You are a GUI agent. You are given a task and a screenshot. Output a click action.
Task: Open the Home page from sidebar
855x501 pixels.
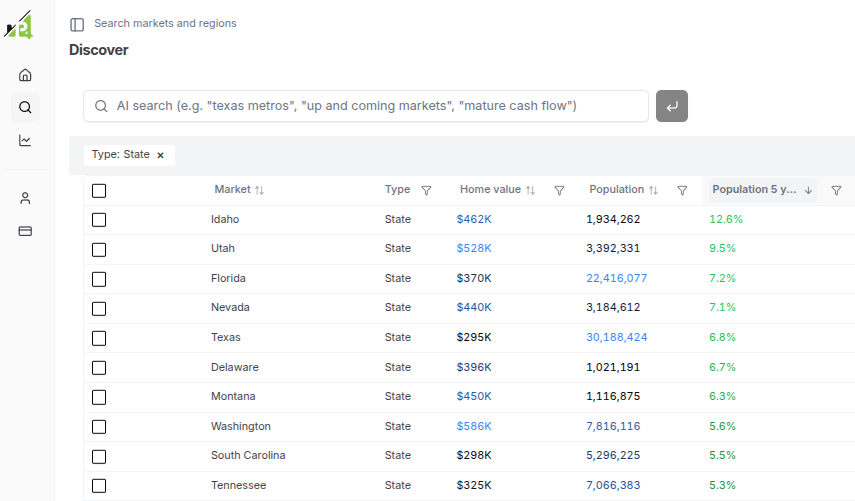[x=25, y=75]
